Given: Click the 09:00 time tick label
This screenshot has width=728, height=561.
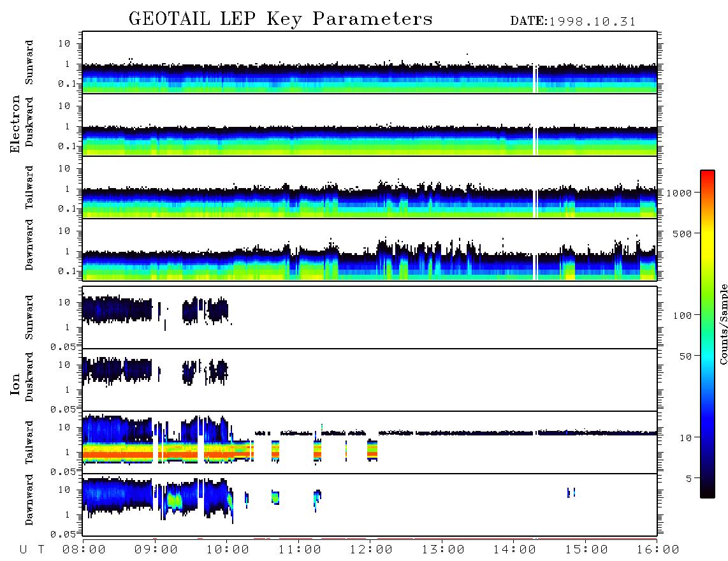Looking at the screenshot, I should coord(156,550).
